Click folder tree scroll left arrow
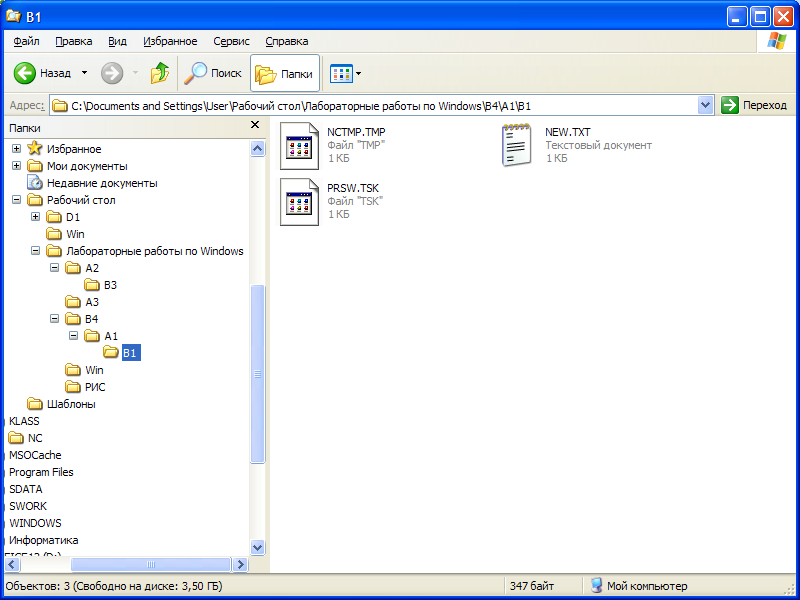Viewport: 800px width, 600px height. tap(12, 564)
